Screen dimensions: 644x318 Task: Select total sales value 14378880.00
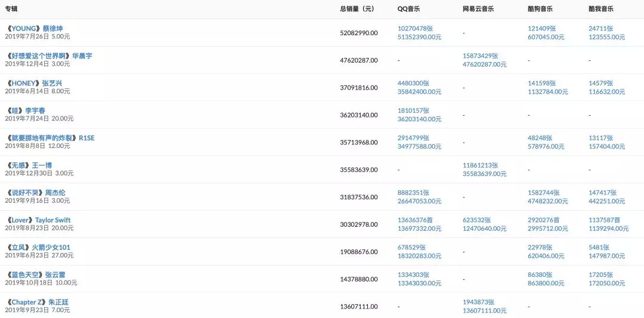(x=359, y=279)
